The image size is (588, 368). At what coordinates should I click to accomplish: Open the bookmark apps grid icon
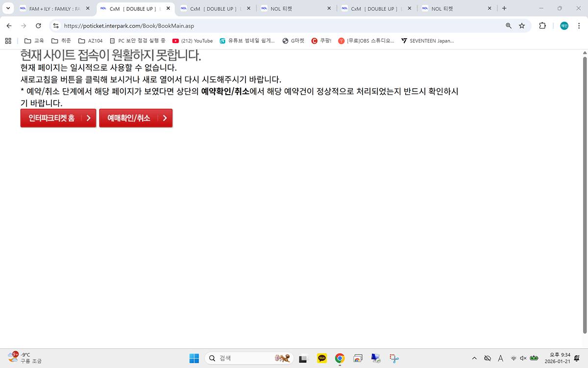(8, 41)
